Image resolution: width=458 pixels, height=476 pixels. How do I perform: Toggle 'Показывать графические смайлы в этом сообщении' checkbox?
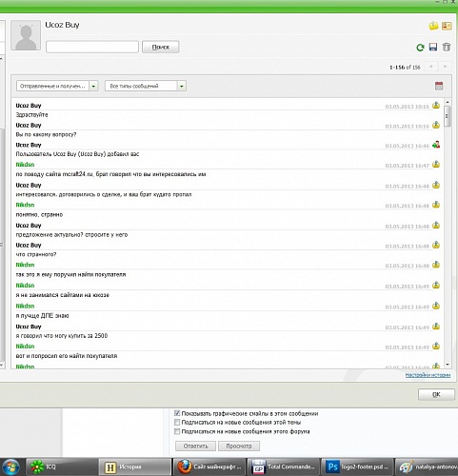tap(177, 413)
